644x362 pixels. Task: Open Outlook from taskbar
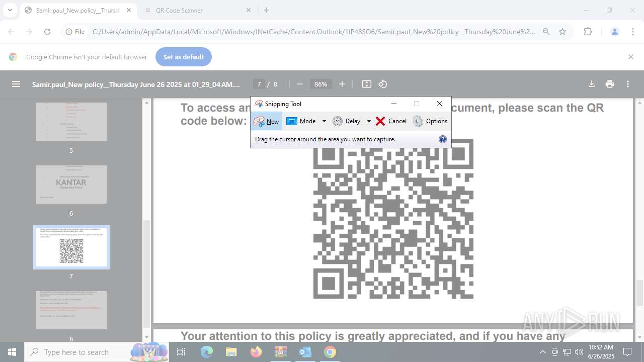[x=305, y=352]
